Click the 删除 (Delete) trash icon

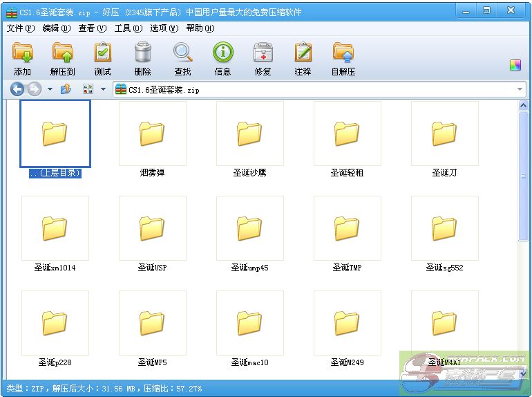142,53
